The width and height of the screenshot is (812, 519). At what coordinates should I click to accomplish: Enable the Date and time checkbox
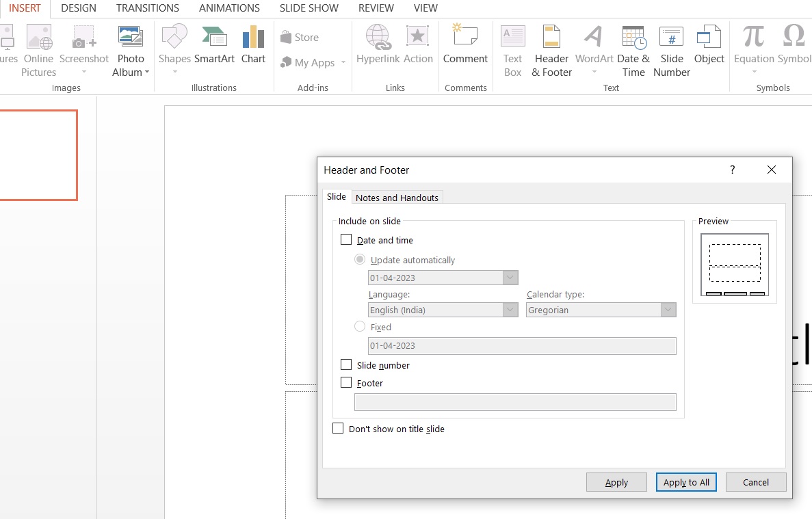tap(346, 240)
